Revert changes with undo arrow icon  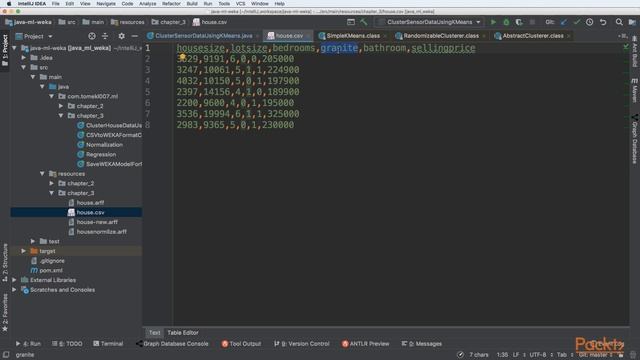(603, 22)
